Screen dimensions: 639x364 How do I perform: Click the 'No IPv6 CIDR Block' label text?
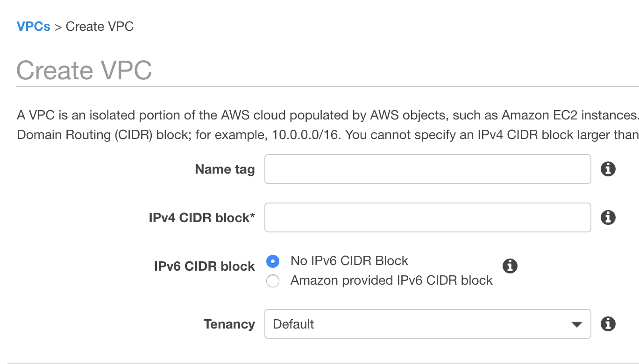click(349, 260)
